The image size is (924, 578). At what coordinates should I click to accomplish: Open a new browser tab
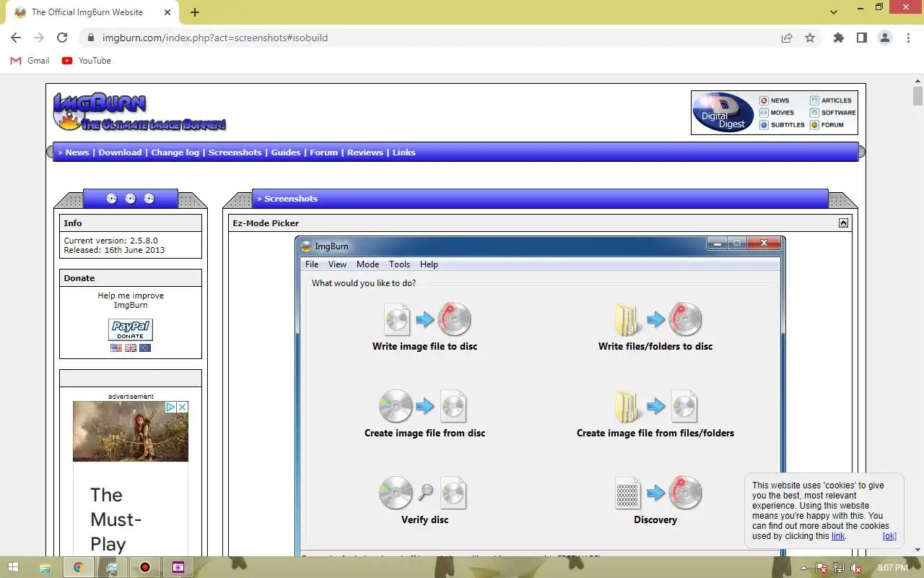pyautogui.click(x=195, y=12)
